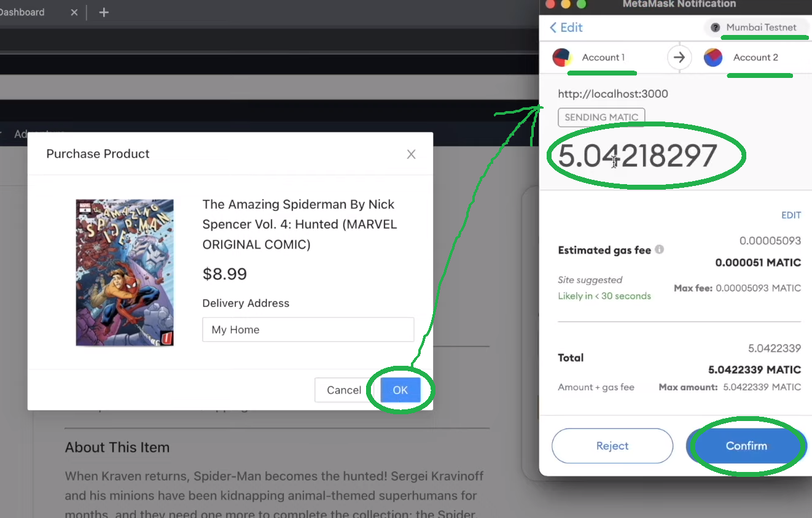The height and width of the screenshot is (518, 812).
Task: Cancel the Purchase Product dialog
Action: [344, 390]
